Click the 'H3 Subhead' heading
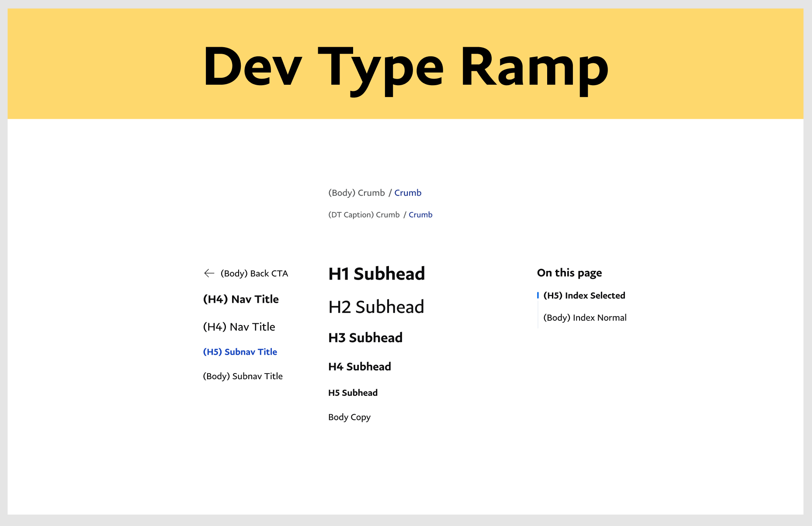 pos(365,338)
